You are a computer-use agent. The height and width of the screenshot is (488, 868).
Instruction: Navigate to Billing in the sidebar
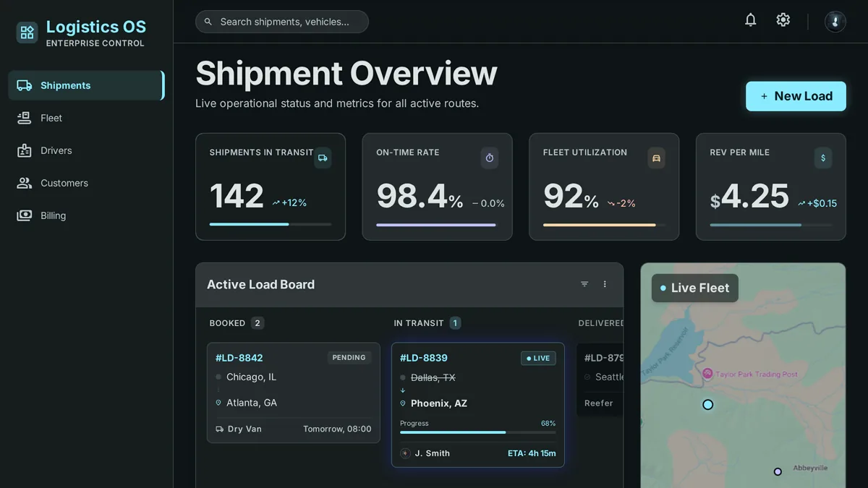(86, 215)
